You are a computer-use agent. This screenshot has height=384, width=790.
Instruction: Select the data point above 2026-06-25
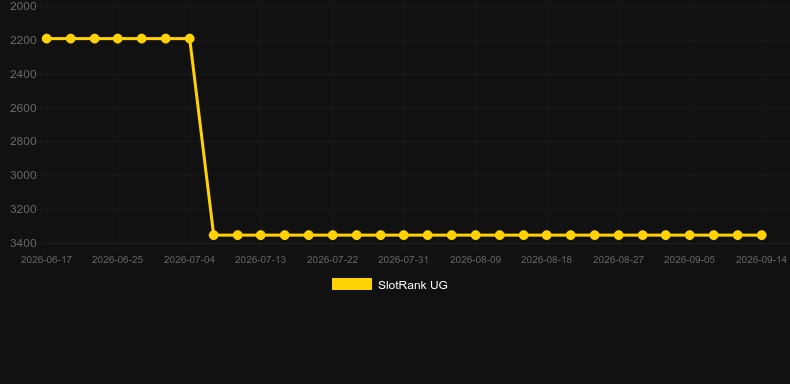point(117,39)
